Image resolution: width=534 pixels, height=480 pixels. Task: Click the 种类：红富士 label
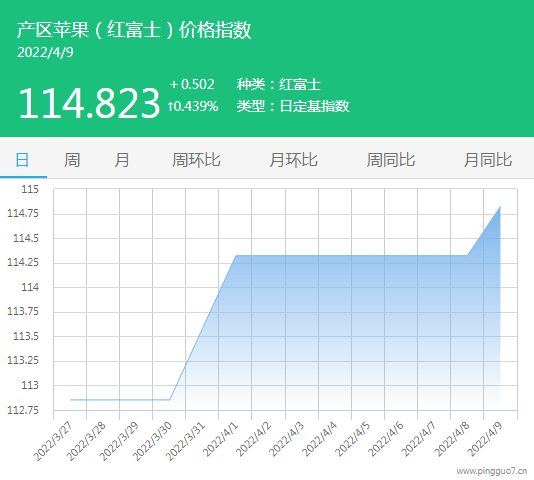pyautogui.click(x=279, y=84)
